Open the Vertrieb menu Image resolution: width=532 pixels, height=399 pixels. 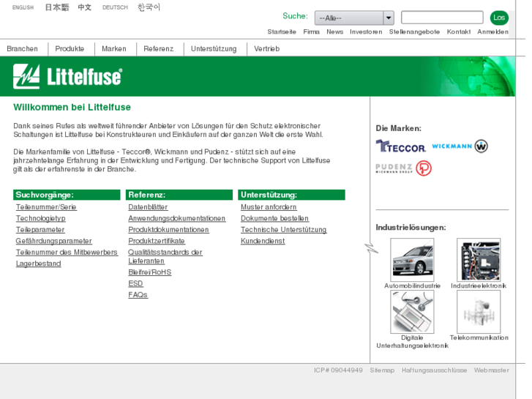pos(266,49)
